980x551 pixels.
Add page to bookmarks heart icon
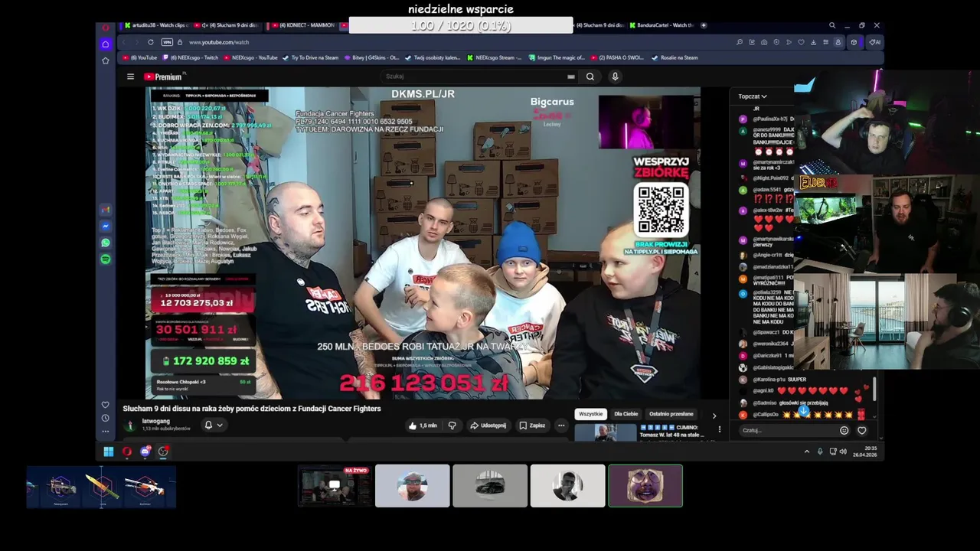point(801,42)
